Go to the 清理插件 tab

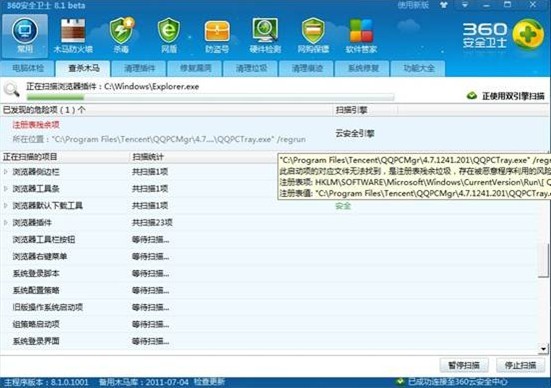(139, 68)
